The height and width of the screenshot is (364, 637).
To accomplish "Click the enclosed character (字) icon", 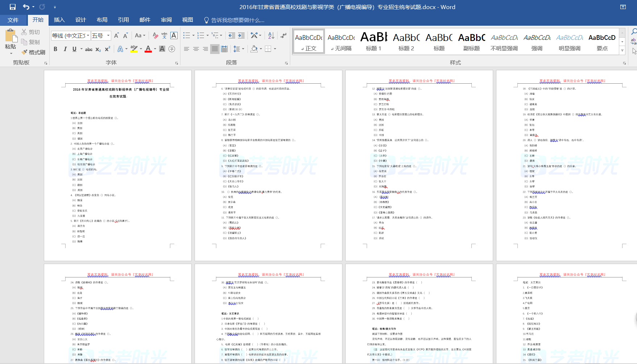I will pyautogui.click(x=172, y=49).
